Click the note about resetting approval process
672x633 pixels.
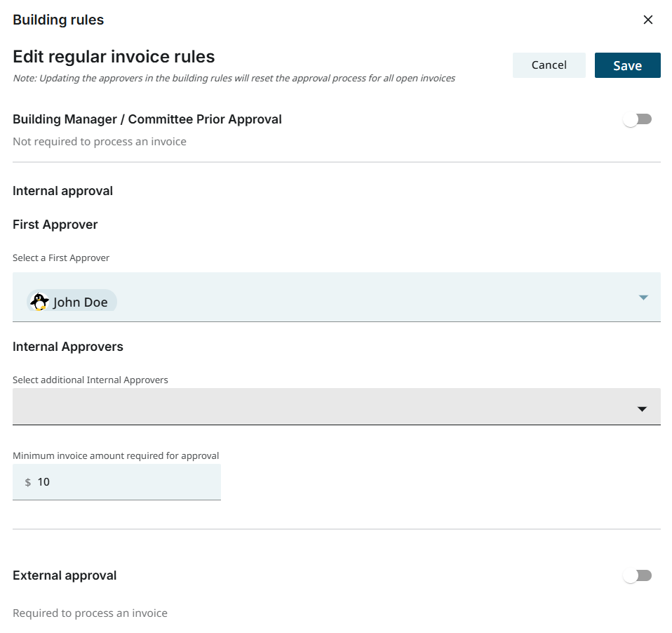[x=234, y=78]
